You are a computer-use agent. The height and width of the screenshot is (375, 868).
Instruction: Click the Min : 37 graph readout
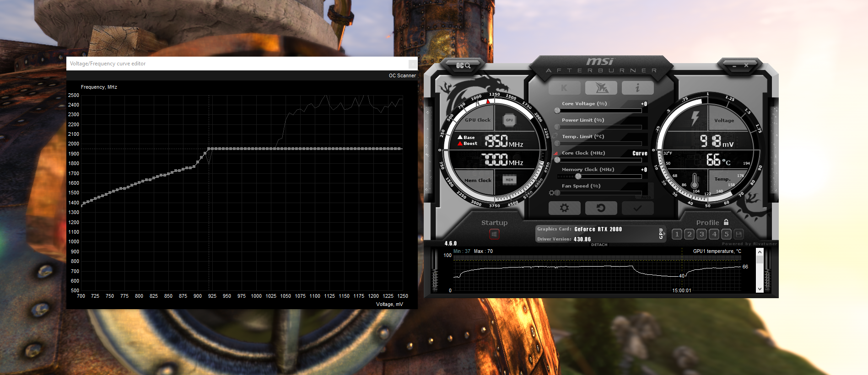tap(462, 251)
